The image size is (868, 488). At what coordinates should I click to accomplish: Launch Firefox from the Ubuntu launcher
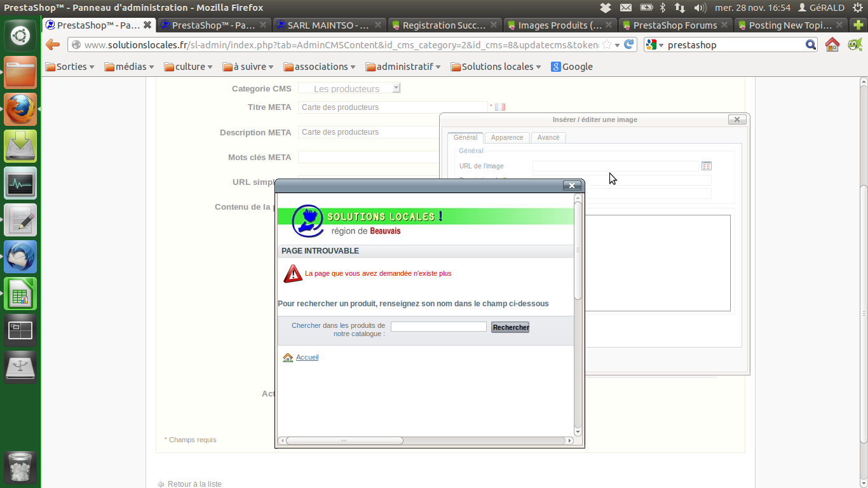20,109
